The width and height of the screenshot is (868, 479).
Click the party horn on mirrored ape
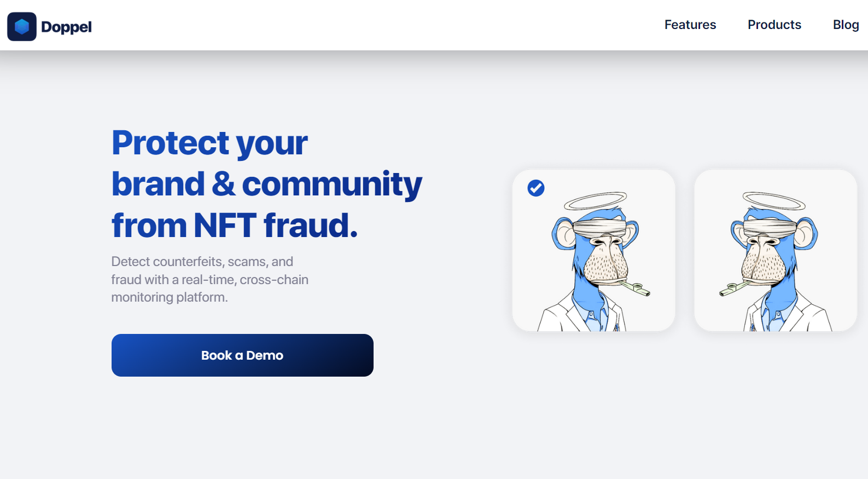coord(735,287)
